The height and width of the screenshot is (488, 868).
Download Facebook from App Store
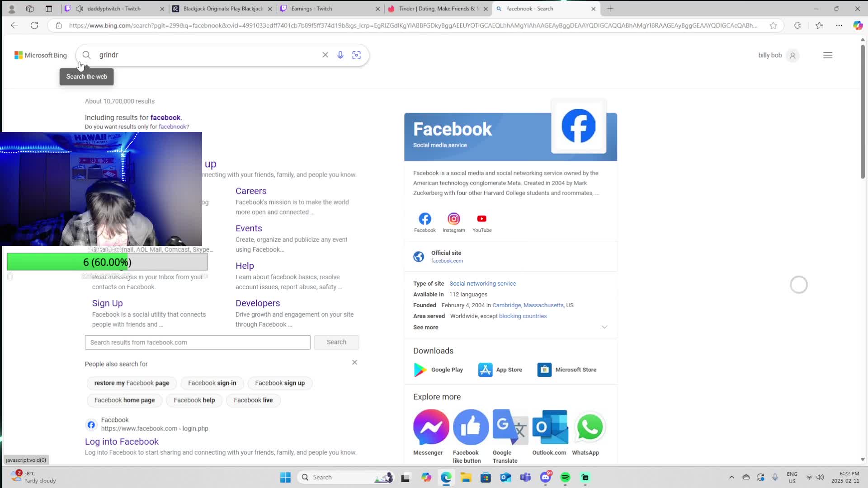(500, 370)
